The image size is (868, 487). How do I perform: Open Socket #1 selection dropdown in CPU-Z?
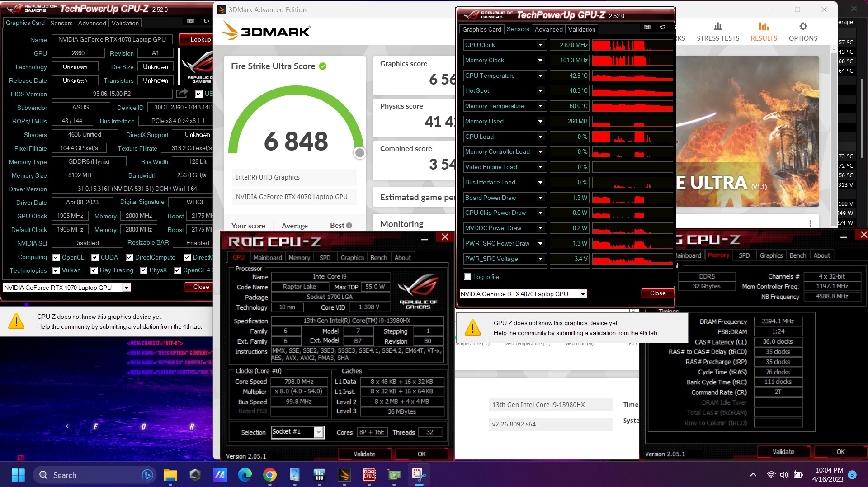[319, 432]
